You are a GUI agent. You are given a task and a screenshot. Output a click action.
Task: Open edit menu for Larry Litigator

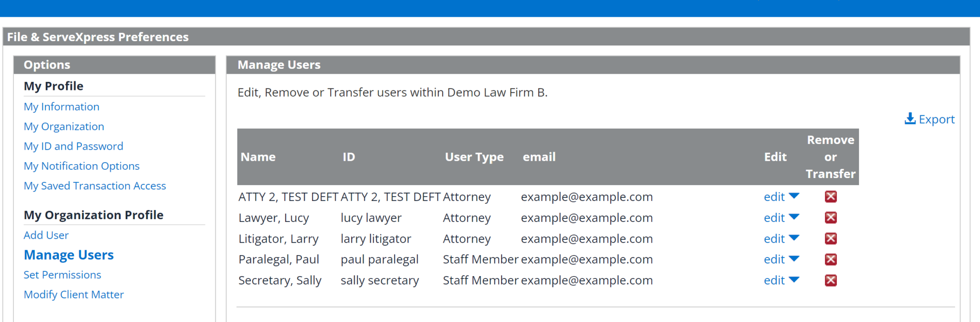[781, 238]
